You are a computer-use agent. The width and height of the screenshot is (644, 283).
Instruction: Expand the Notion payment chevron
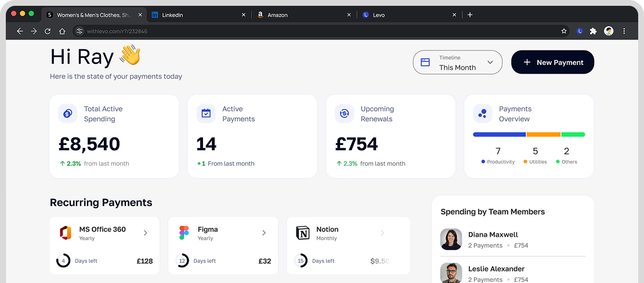click(x=382, y=233)
